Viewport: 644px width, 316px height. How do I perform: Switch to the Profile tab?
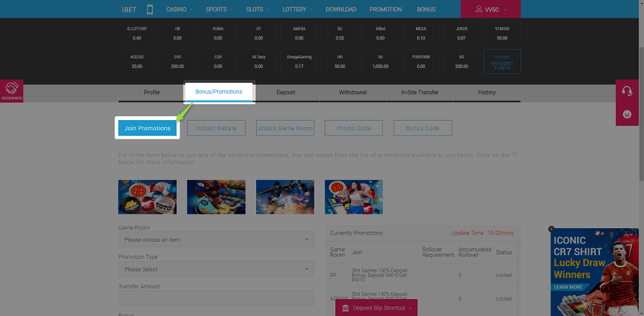(151, 93)
